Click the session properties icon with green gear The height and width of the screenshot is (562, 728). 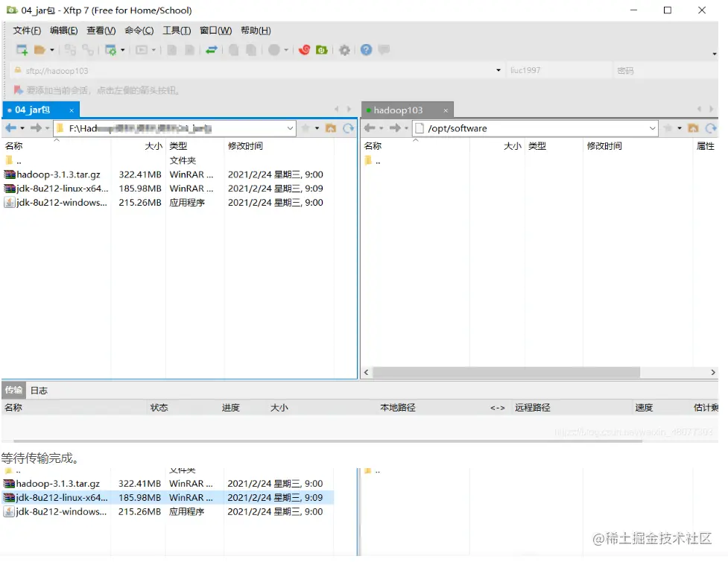[x=110, y=50]
